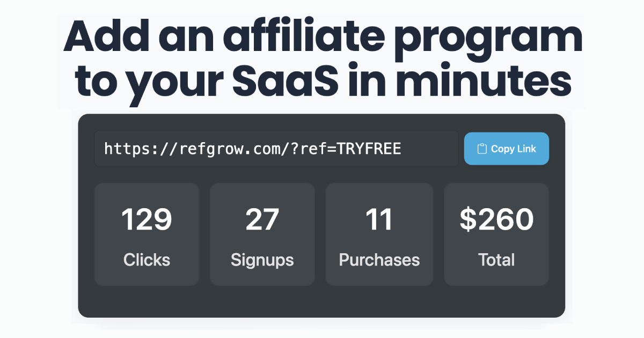Click the 11 Purchases stat card

pyautogui.click(x=379, y=234)
